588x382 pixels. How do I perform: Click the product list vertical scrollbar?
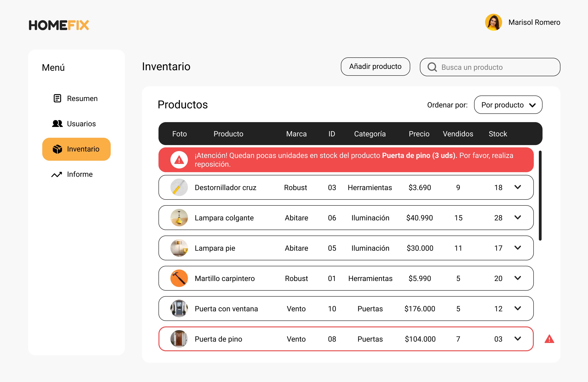(x=540, y=195)
